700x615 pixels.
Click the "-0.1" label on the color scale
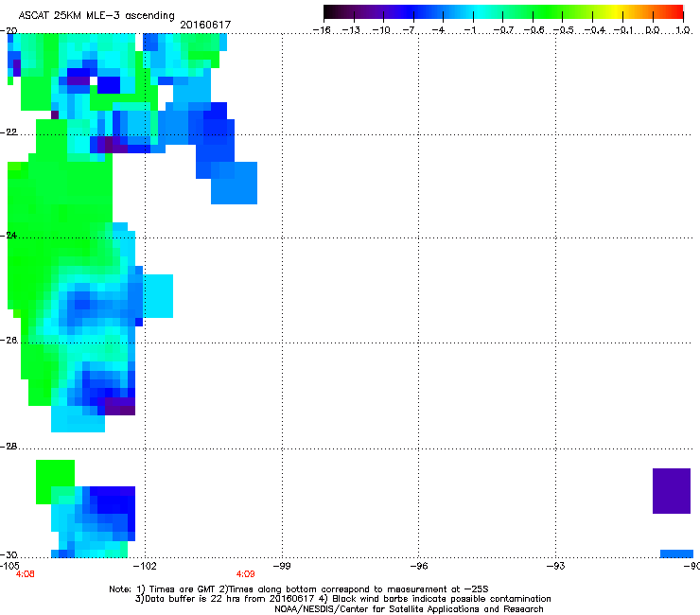pos(624,30)
